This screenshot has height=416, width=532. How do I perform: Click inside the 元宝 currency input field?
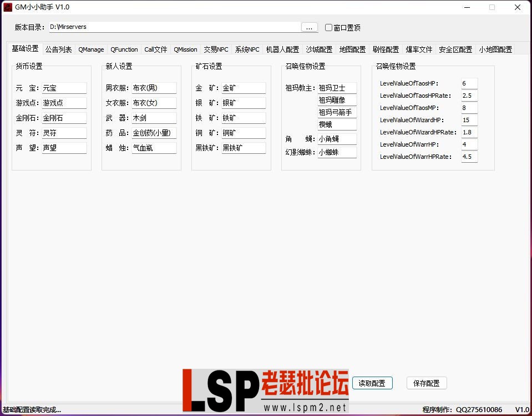64,87
